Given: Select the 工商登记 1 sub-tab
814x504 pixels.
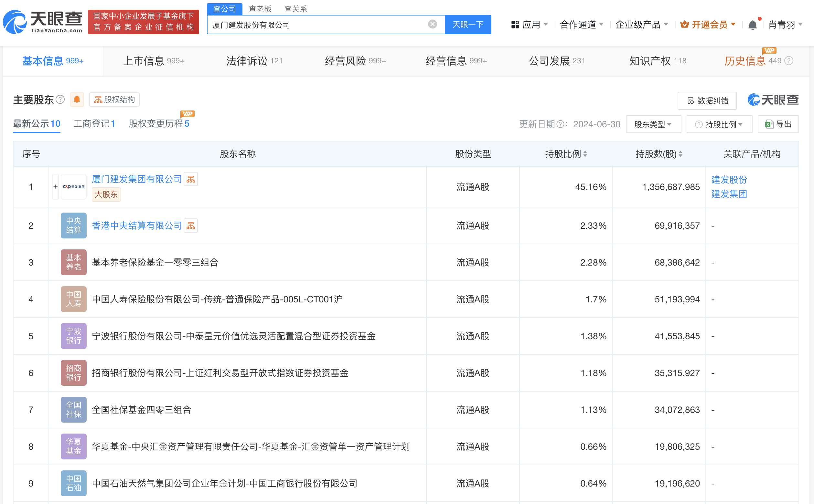Looking at the screenshot, I should (x=94, y=124).
